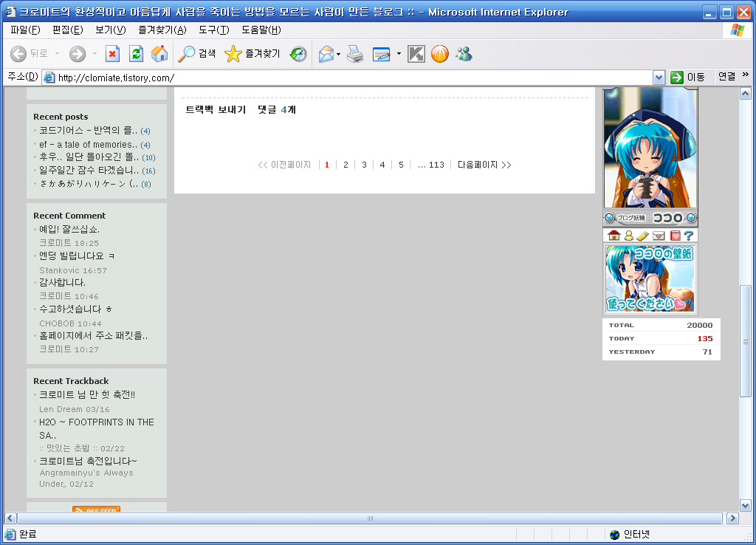This screenshot has width=756, height=545.
Task: Click widget home house icon
Action: tap(614, 236)
